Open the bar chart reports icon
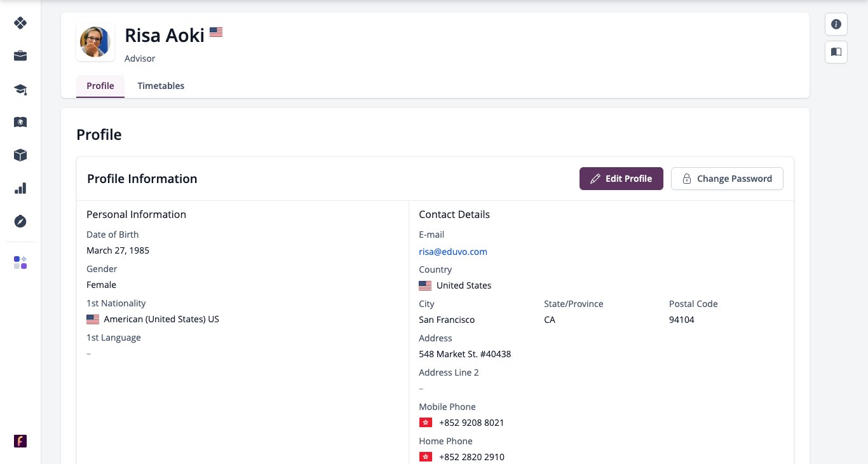This screenshot has width=868, height=464. tap(20, 188)
